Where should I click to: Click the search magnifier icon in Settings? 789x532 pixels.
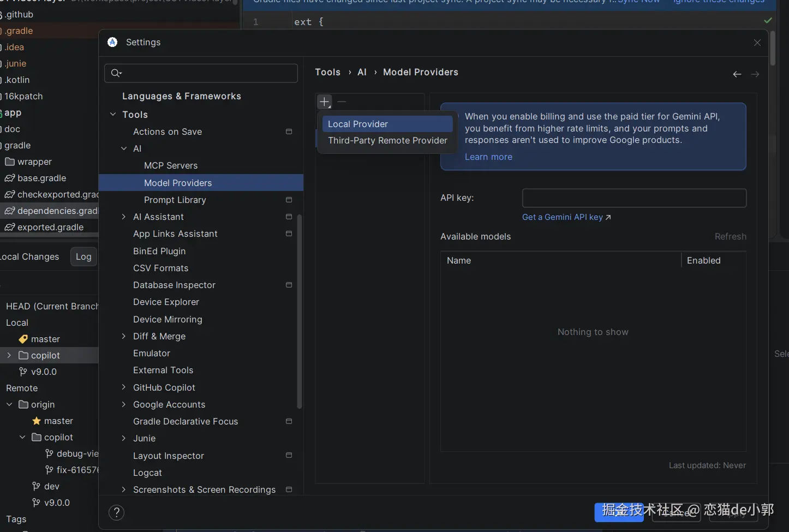click(x=116, y=73)
